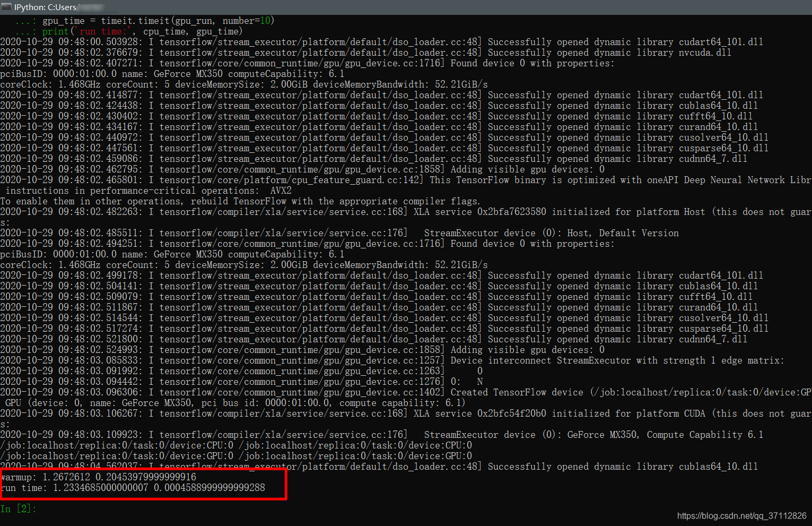Click XLA service address 0x2bfc54f20b0

pyautogui.click(x=512, y=413)
